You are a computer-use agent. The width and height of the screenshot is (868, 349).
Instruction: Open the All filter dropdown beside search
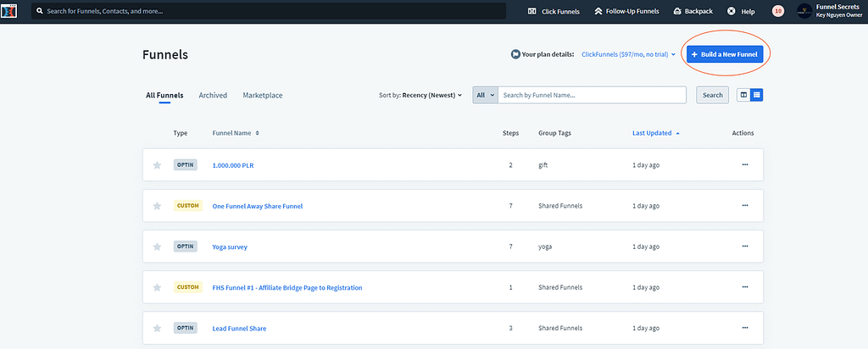[x=485, y=95]
